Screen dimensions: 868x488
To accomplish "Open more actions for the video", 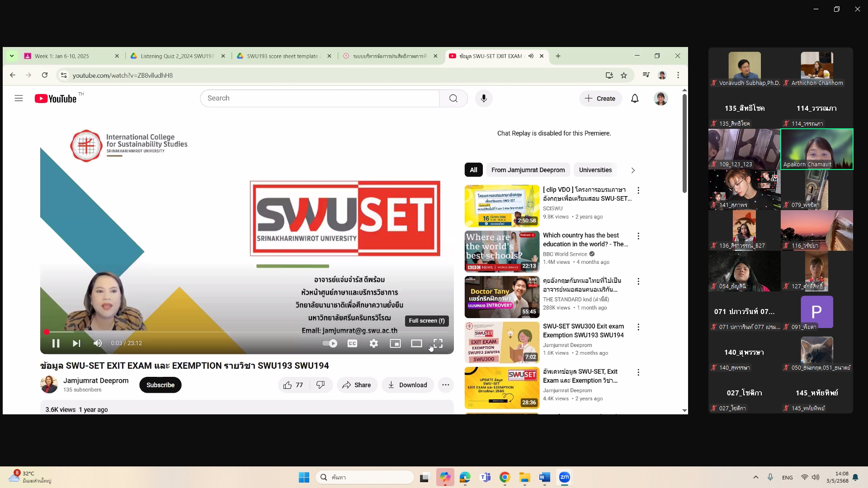I will point(446,385).
